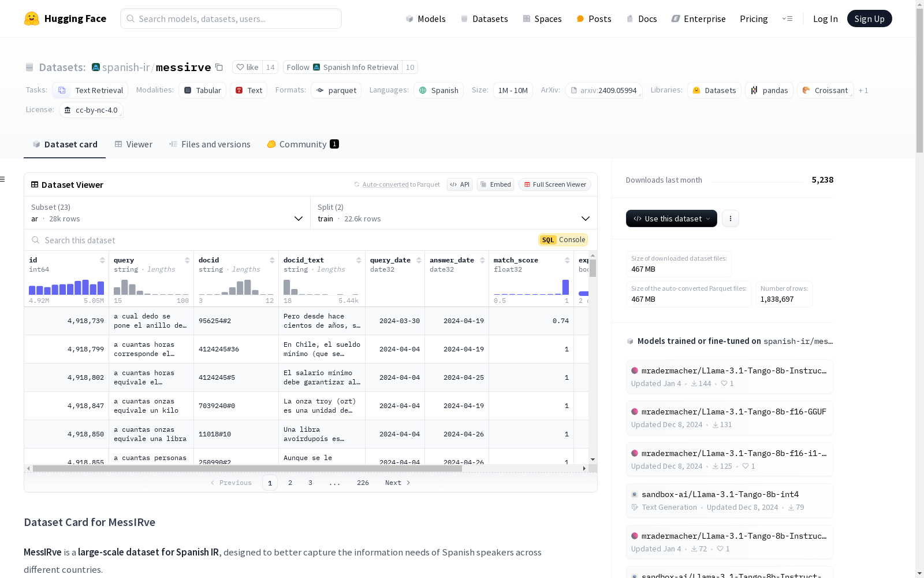924x578 pixels.
Task: Open the Use this dataset dropdown
Action: (x=672, y=218)
